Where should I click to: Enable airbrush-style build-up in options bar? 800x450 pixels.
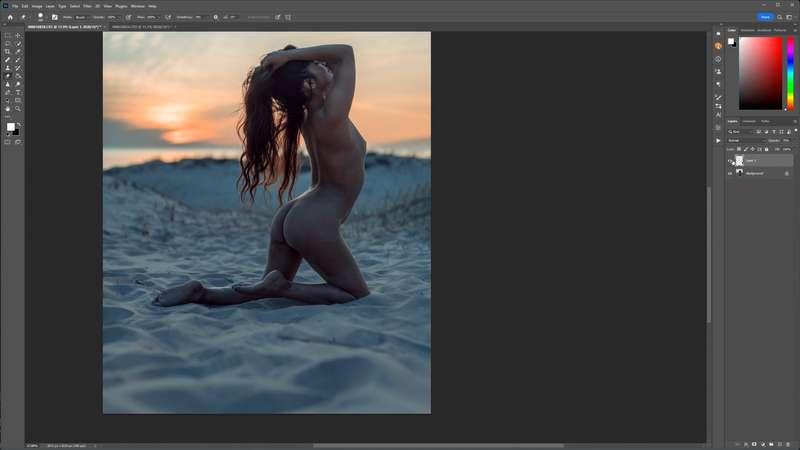(168, 17)
